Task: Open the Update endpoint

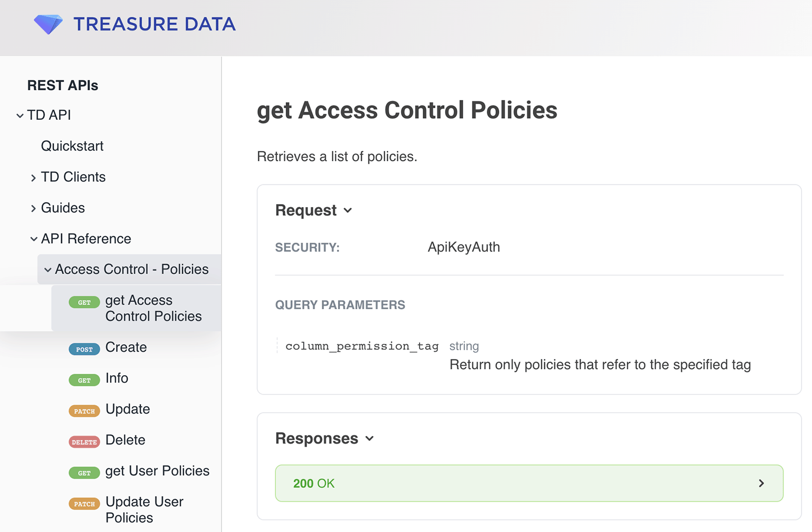Action: [x=127, y=409]
